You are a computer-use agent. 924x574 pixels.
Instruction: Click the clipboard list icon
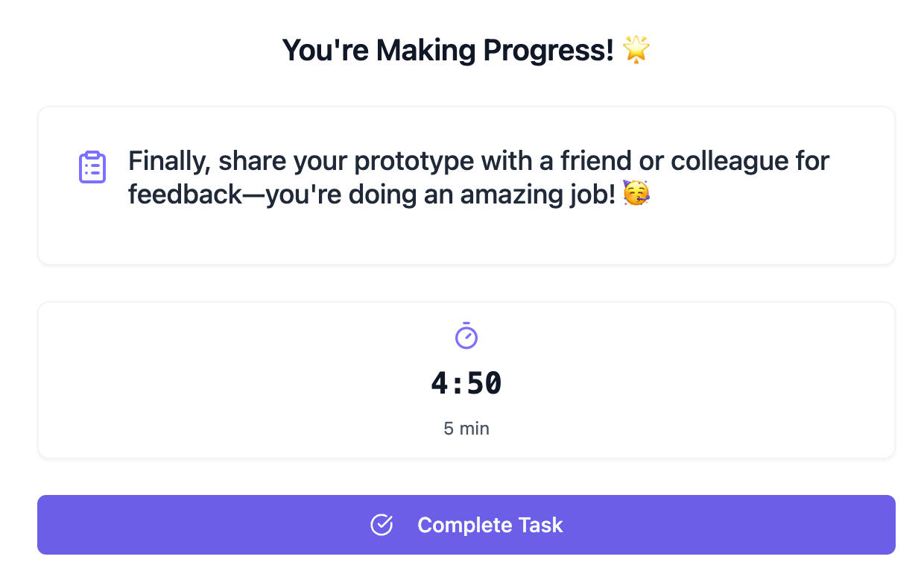coord(92,167)
